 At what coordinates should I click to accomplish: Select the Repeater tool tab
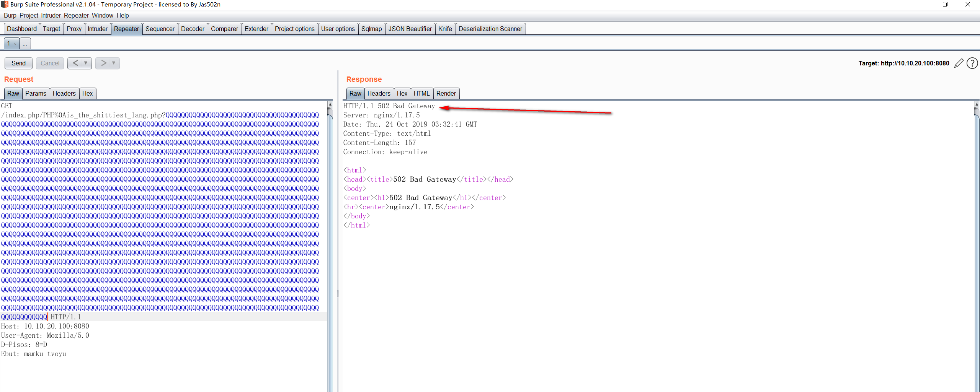[x=126, y=29]
